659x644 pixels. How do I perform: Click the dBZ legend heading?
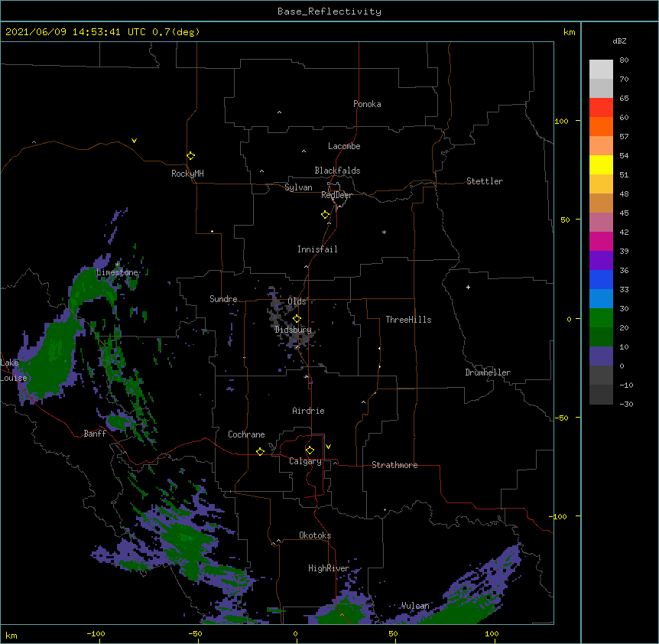click(619, 41)
